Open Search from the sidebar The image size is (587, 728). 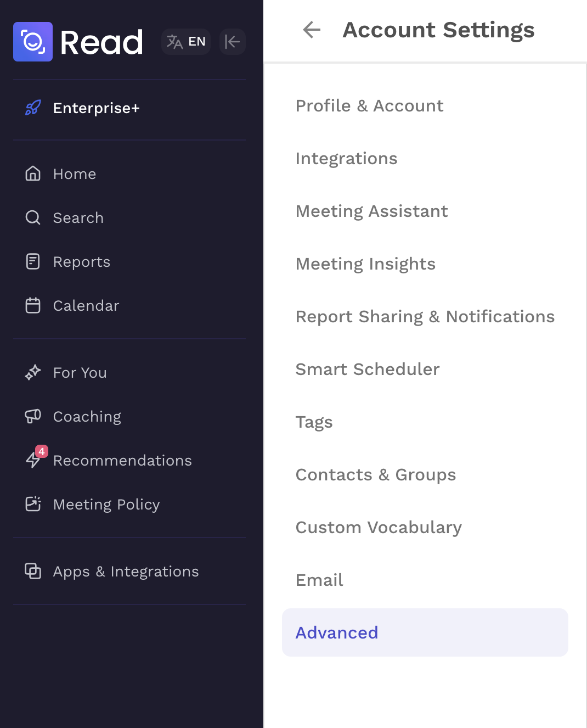78,218
